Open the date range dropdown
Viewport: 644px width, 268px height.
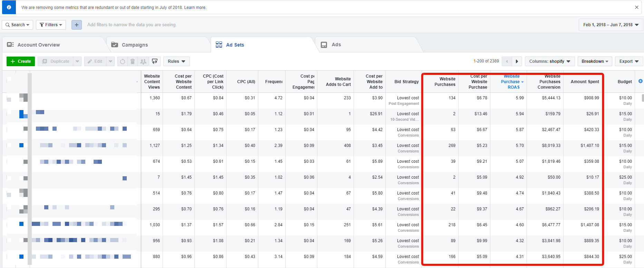point(611,25)
